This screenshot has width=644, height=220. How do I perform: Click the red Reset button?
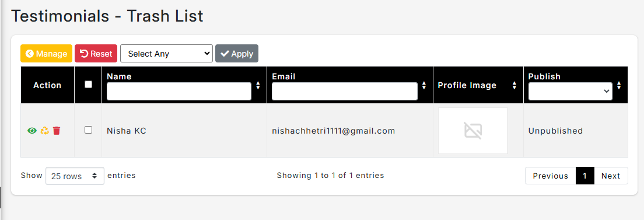click(x=96, y=54)
